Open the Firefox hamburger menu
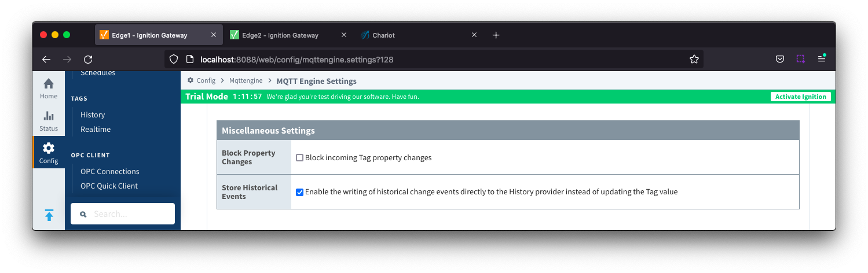The width and height of the screenshot is (868, 273). (x=821, y=59)
